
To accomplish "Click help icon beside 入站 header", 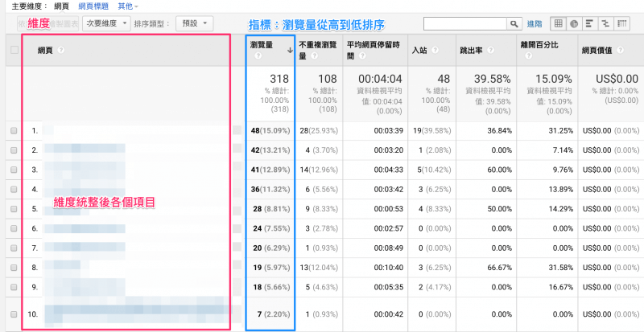I will [435, 51].
